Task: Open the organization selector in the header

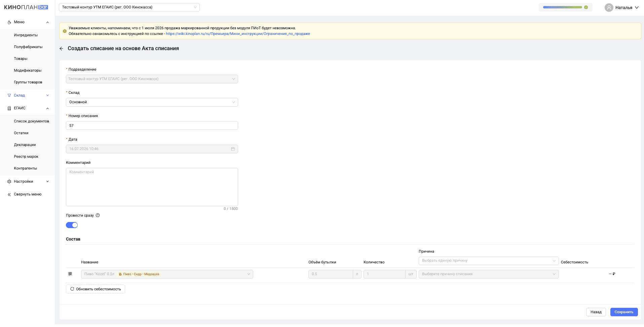Action: click(x=129, y=7)
